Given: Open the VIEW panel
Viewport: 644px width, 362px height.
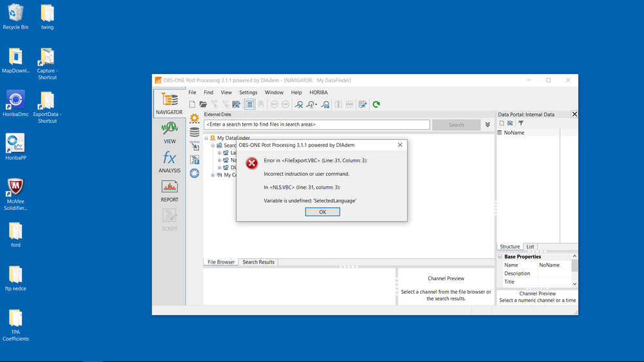Looking at the screenshot, I should click(169, 133).
